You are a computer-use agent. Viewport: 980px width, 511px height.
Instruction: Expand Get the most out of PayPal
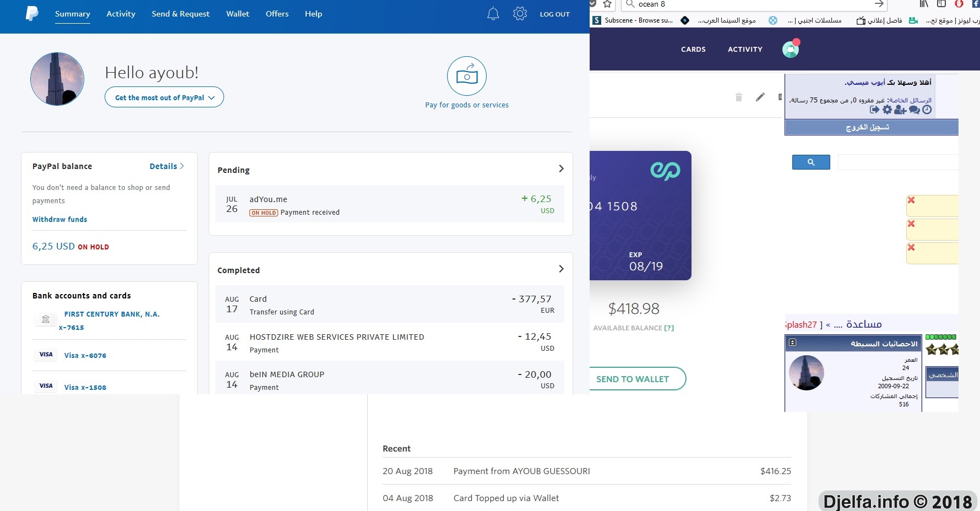coord(164,97)
